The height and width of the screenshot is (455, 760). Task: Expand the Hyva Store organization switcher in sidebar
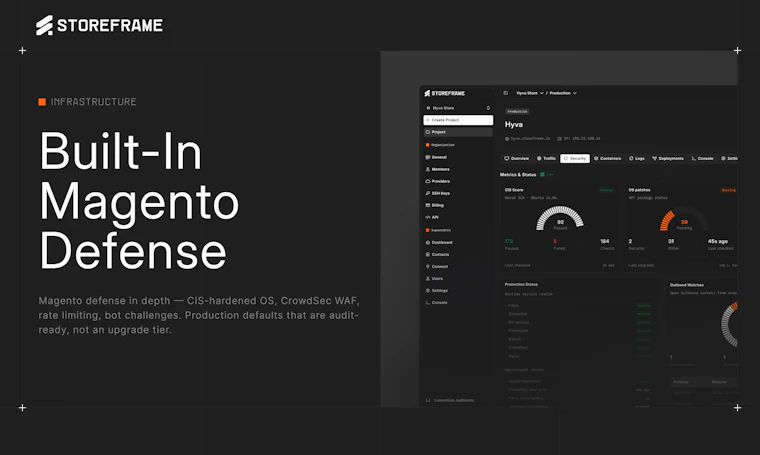coord(458,108)
